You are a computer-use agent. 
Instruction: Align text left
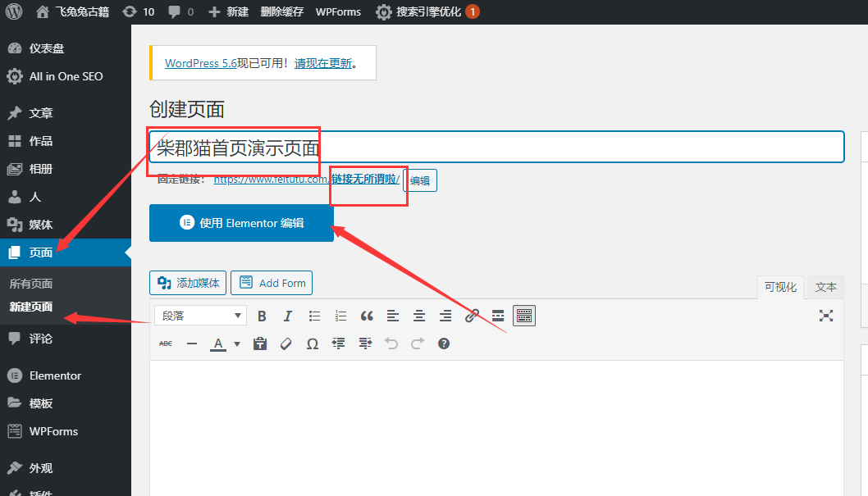coord(393,316)
